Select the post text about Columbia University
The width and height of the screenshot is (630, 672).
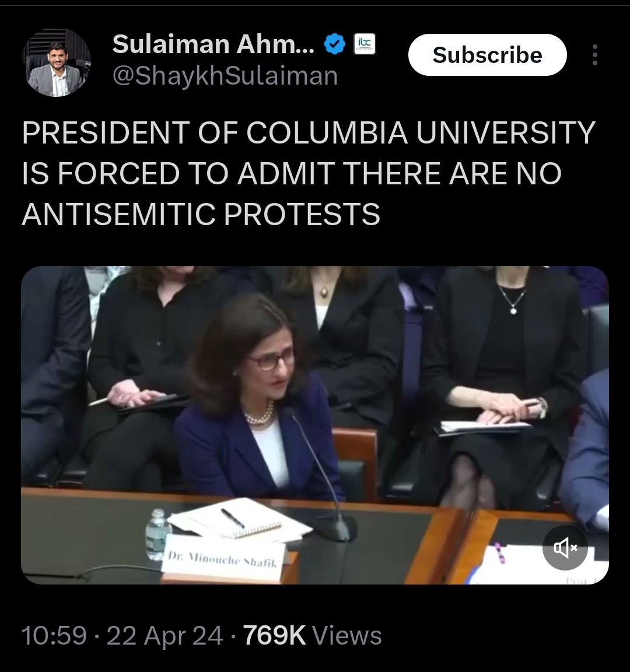(x=309, y=173)
